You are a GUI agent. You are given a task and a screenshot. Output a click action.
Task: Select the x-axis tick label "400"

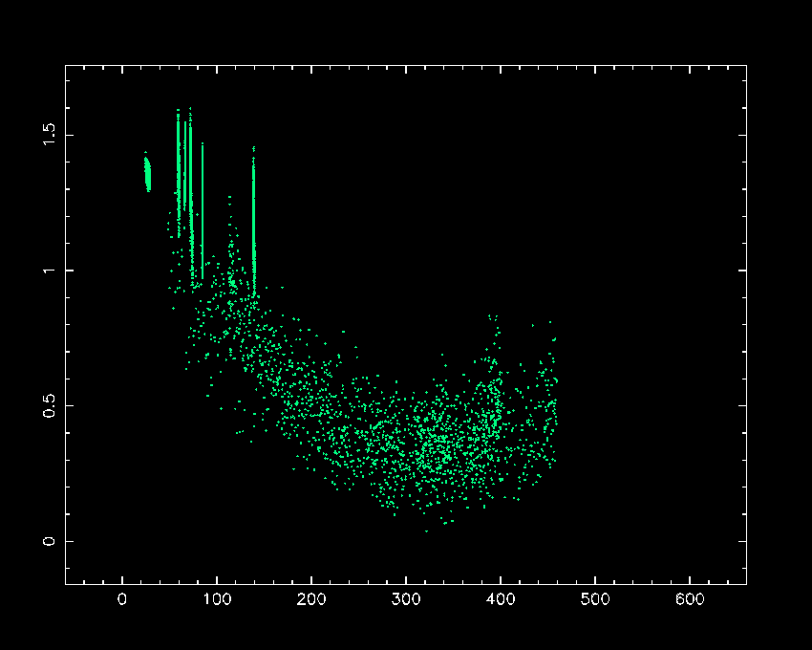501,599
